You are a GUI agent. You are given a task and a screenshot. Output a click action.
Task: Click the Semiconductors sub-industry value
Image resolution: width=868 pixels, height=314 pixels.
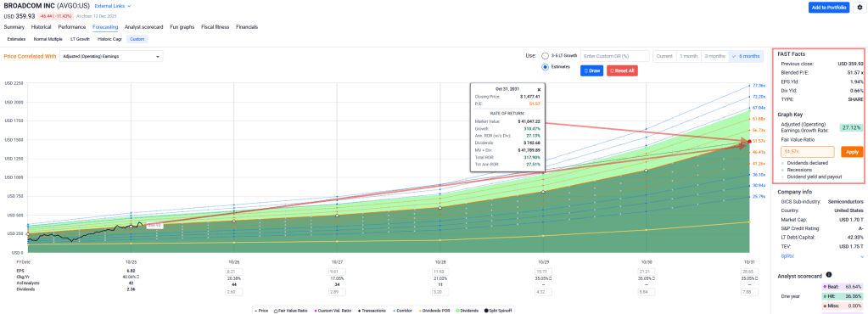[845, 202]
